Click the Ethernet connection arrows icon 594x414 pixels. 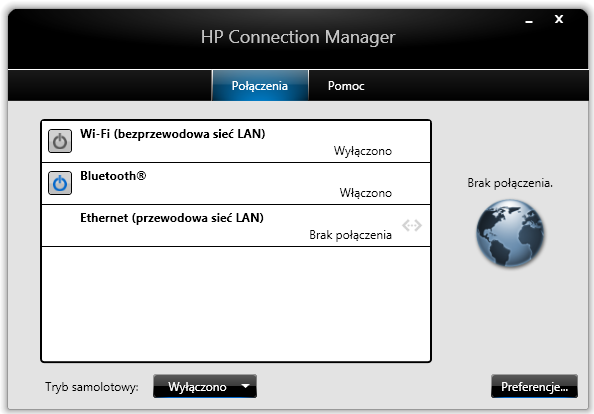point(412,225)
